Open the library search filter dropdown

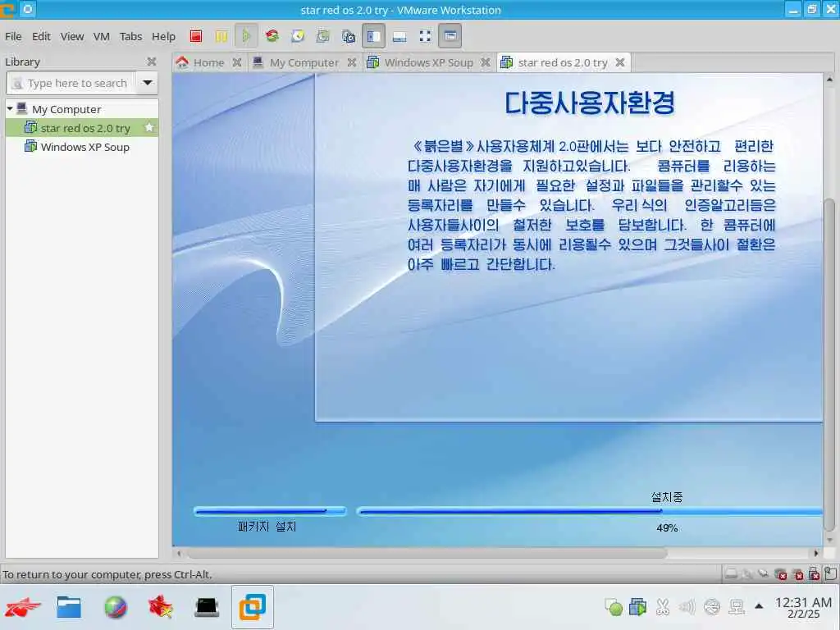point(148,83)
